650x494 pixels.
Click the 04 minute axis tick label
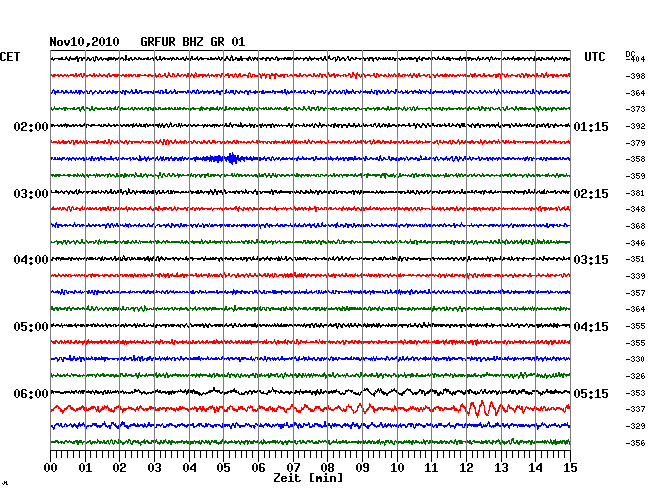pyautogui.click(x=189, y=468)
